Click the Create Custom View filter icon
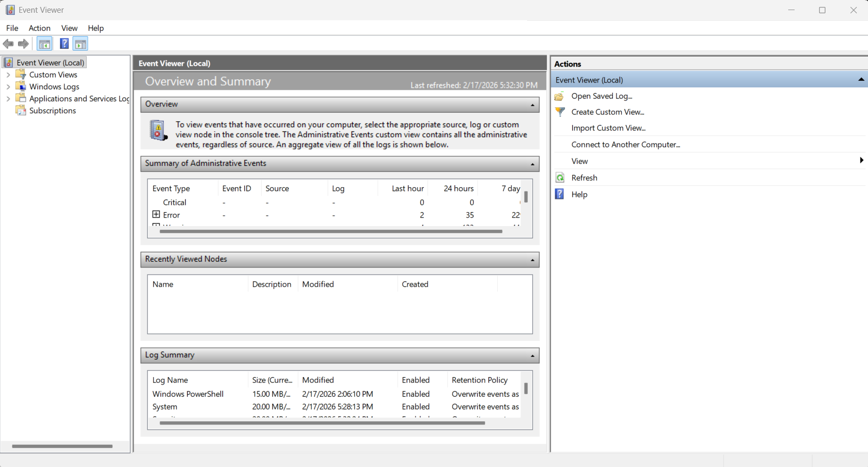 point(560,112)
